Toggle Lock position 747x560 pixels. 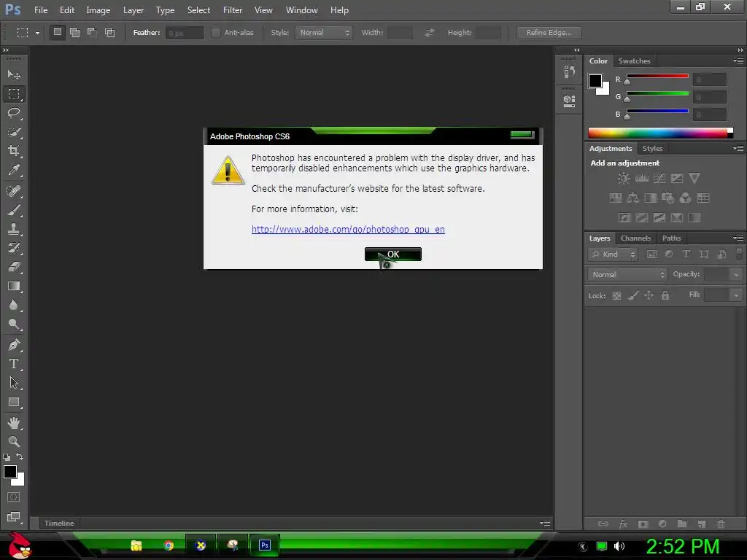point(649,296)
